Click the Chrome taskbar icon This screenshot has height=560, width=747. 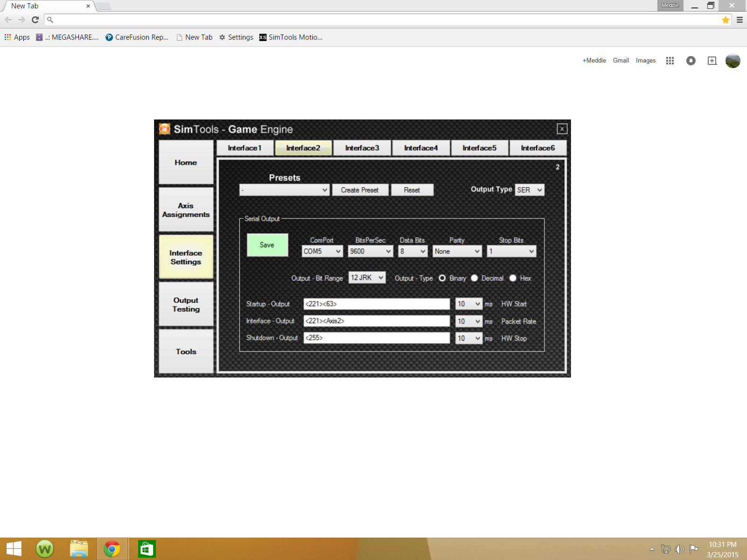point(112,549)
